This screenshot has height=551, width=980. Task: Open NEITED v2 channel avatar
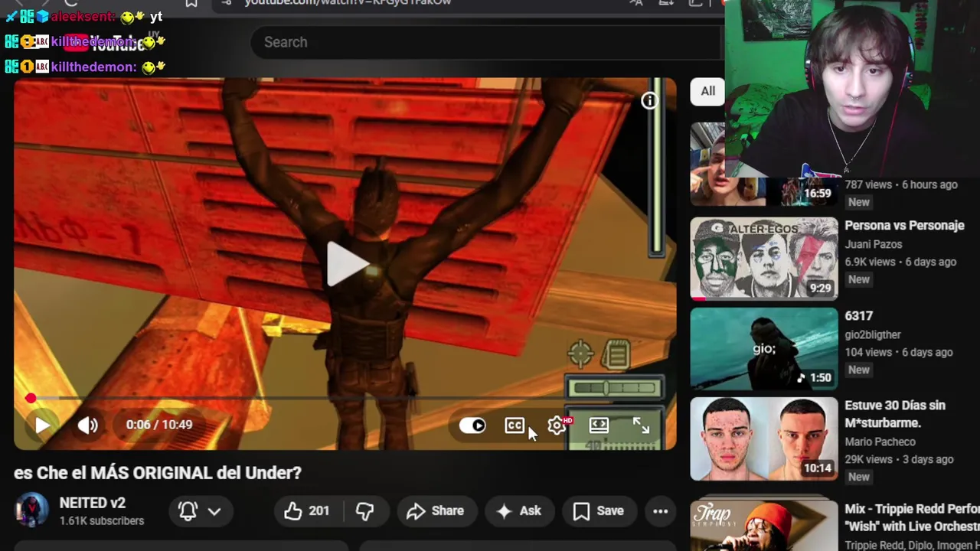click(x=31, y=510)
